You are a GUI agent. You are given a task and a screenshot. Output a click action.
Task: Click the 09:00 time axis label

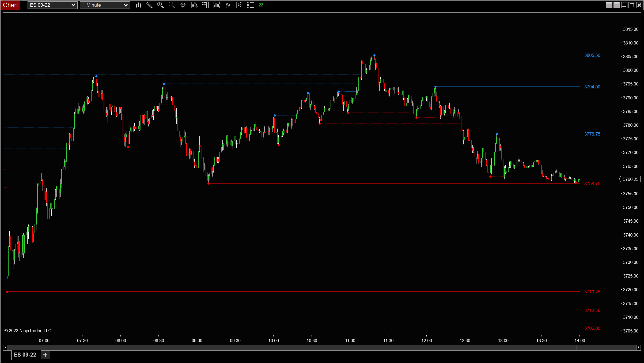pos(197,340)
